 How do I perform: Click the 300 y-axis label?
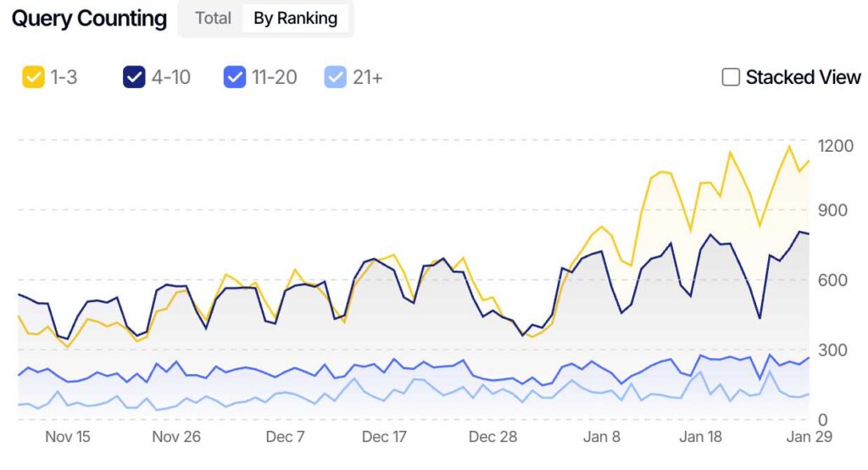coord(831,350)
